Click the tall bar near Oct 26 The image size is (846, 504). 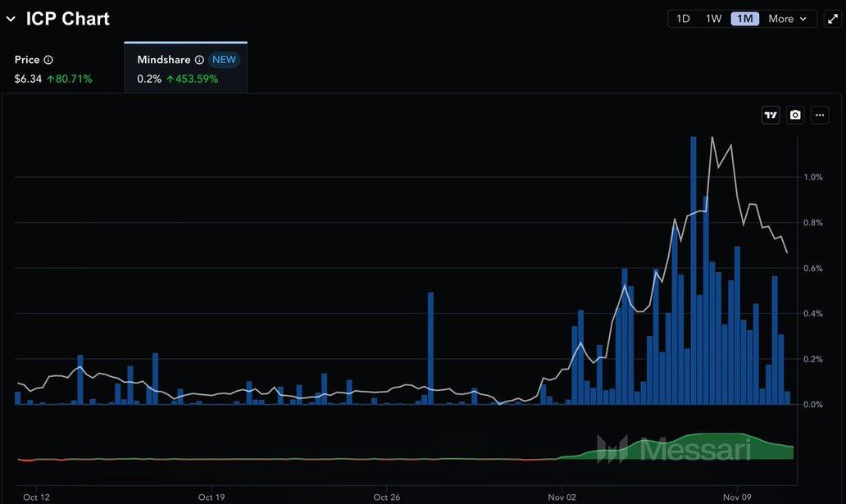(x=430, y=348)
